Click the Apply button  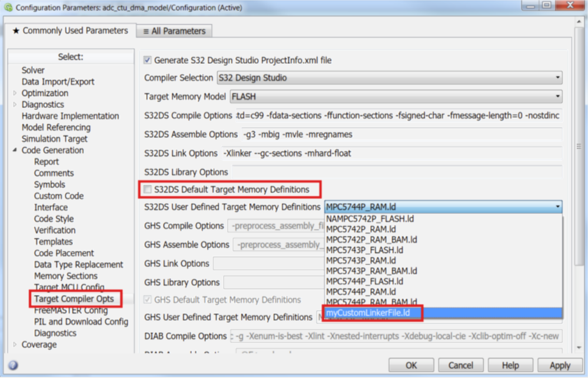tap(560, 365)
